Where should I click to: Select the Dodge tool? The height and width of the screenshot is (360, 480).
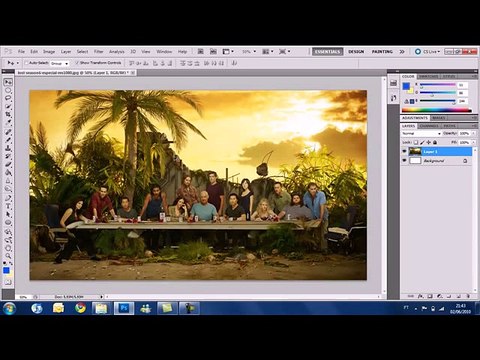coord(8,189)
